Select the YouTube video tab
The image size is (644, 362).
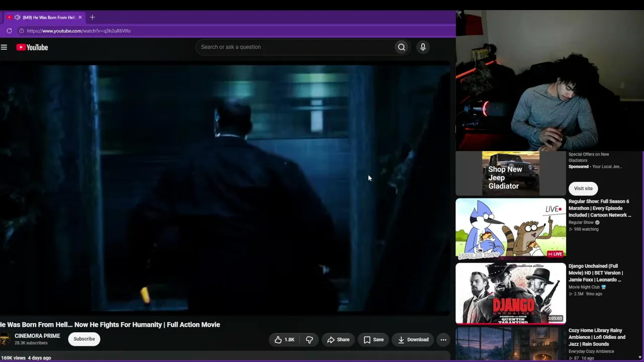click(44, 17)
